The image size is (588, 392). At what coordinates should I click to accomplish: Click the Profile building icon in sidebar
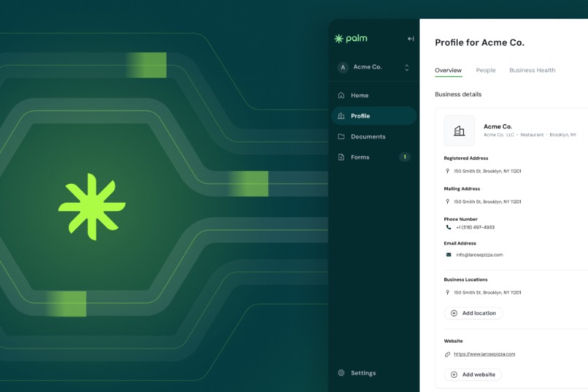click(341, 116)
